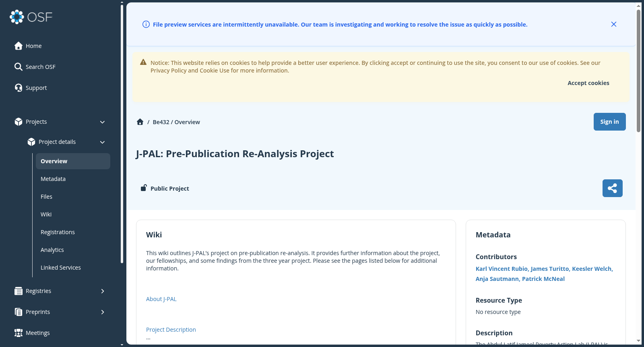Click the Resource Type heading
This screenshot has height=347, width=644.
point(499,300)
